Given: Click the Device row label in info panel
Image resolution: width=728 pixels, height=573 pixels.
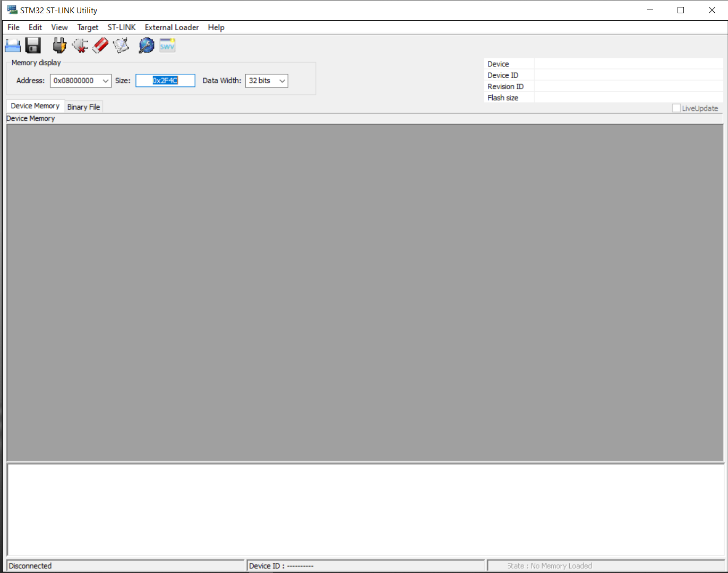Looking at the screenshot, I should pos(498,64).
